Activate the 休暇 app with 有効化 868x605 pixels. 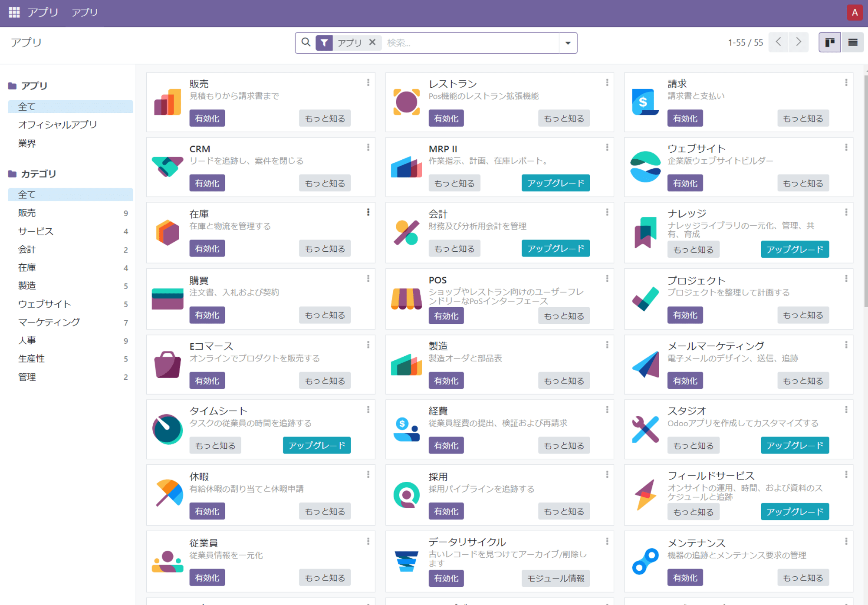pyautogui.click(x=207, y=511)
